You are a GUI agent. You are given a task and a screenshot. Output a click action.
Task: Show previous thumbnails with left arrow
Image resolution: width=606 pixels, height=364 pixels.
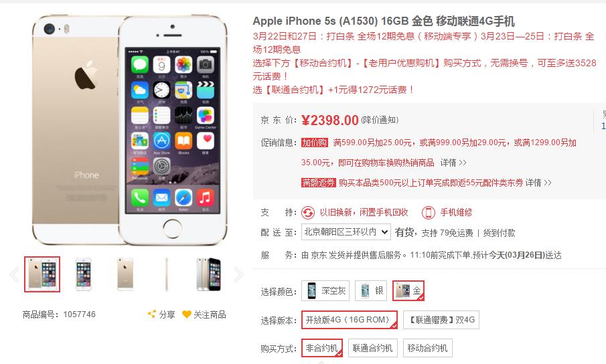coord(14,274)
